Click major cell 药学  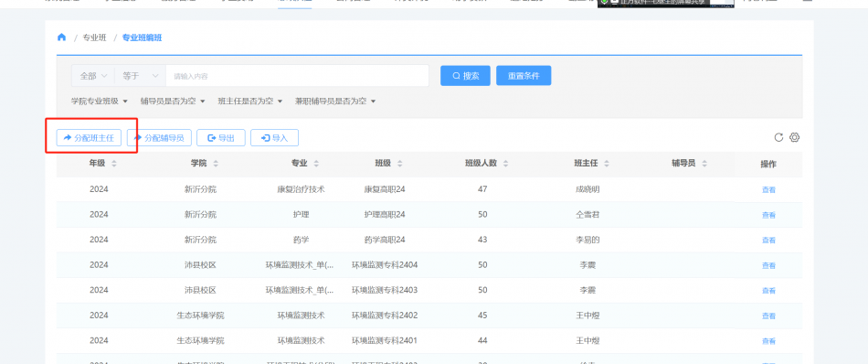point(301,240)
